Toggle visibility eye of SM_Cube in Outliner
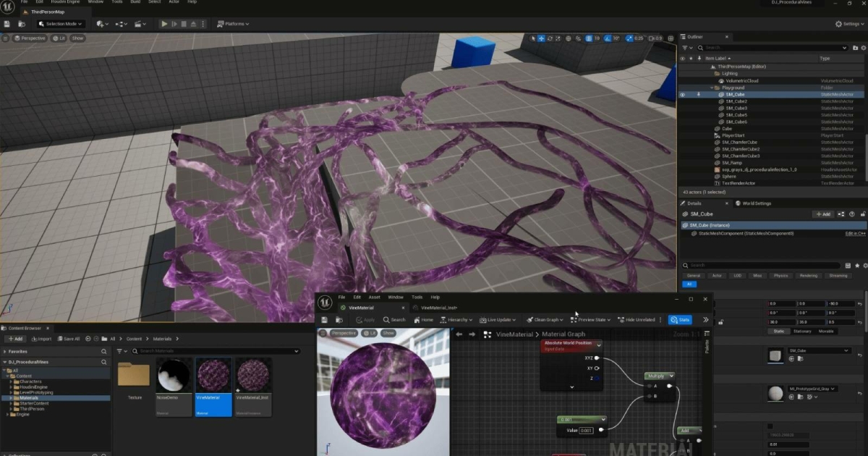 [682, 94]
